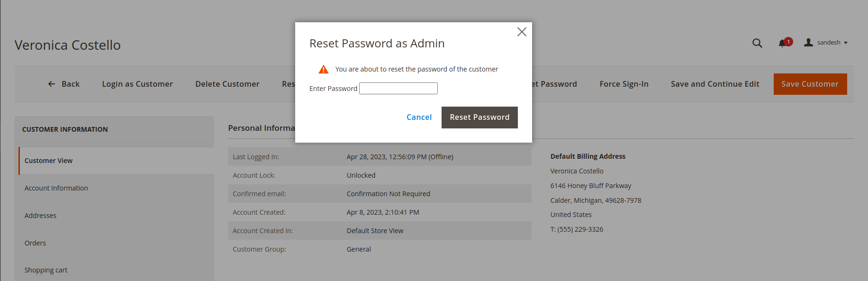
Task: Switch to the Account Information tab
Action: 56,188
